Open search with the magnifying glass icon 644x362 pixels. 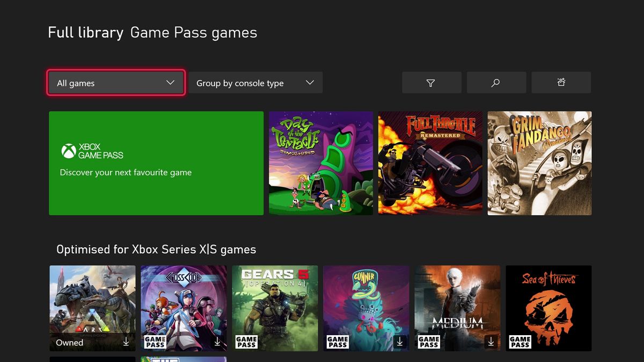(x=496, y=83)
